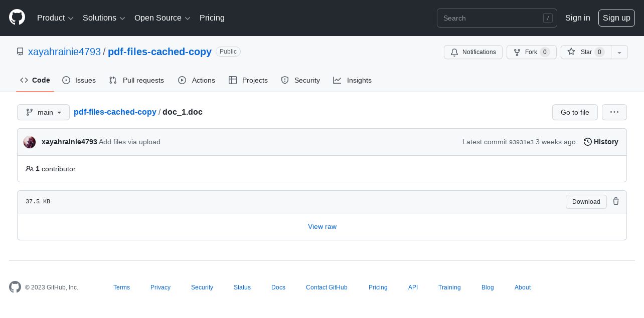Open commit History
This screenshot has width=644, height=318.
(x=601, y=142)
